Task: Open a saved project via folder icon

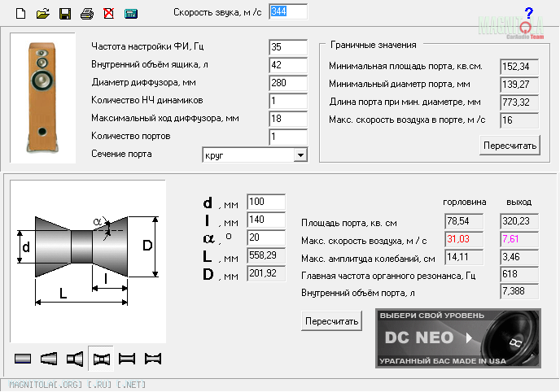Action: (x=43, y=14)
